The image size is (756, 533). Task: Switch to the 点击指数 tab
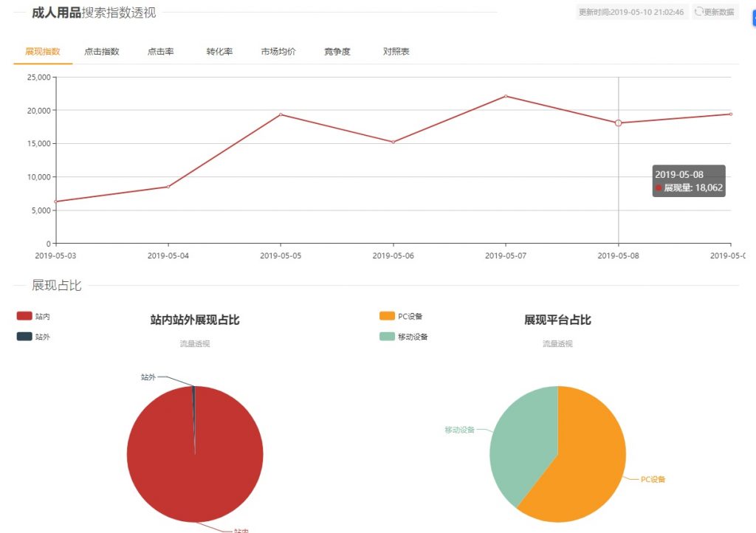[x=102, y=52]
